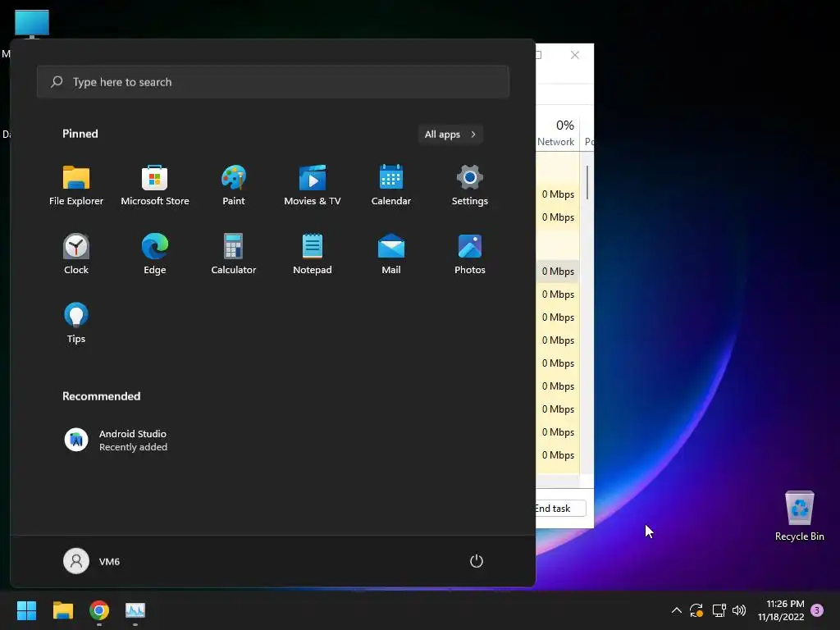Launch the Clock app
Screen dimensions: 840x630
click(76, 254)
